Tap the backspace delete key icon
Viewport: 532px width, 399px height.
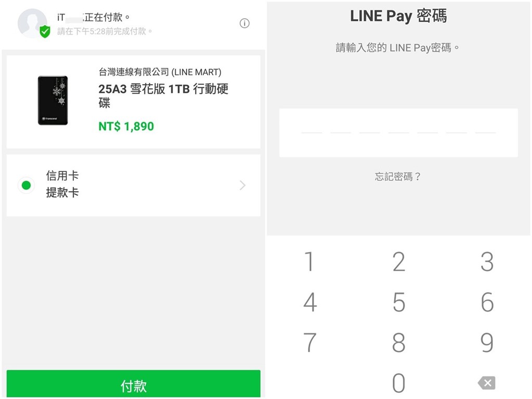point(486,383)
